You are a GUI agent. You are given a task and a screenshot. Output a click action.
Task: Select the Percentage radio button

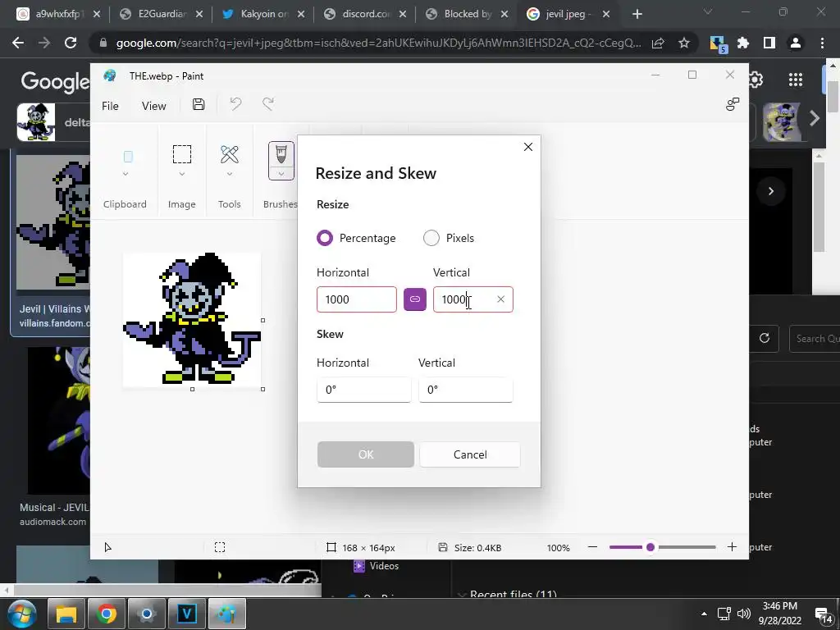pyautogui.click(x=325, y=238)
